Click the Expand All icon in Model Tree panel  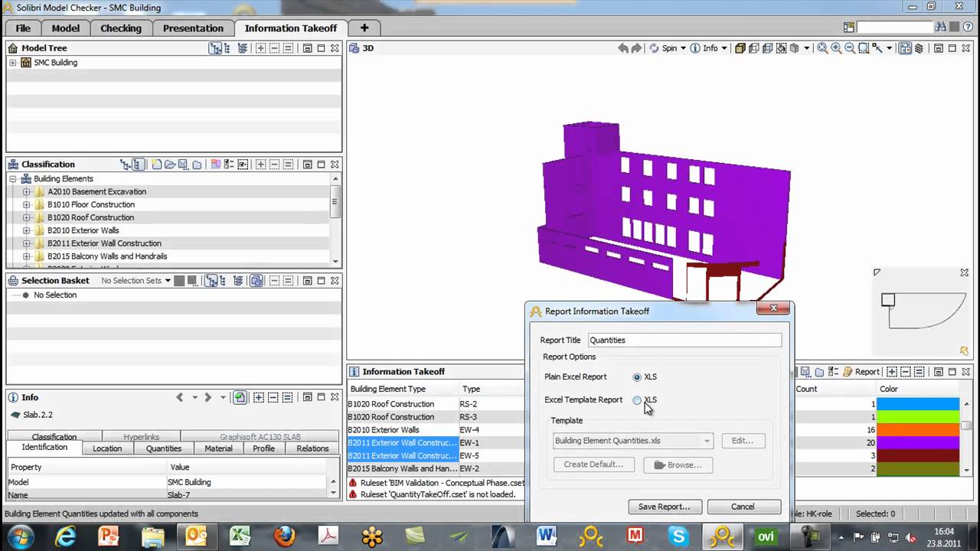[x=261, y=48]
